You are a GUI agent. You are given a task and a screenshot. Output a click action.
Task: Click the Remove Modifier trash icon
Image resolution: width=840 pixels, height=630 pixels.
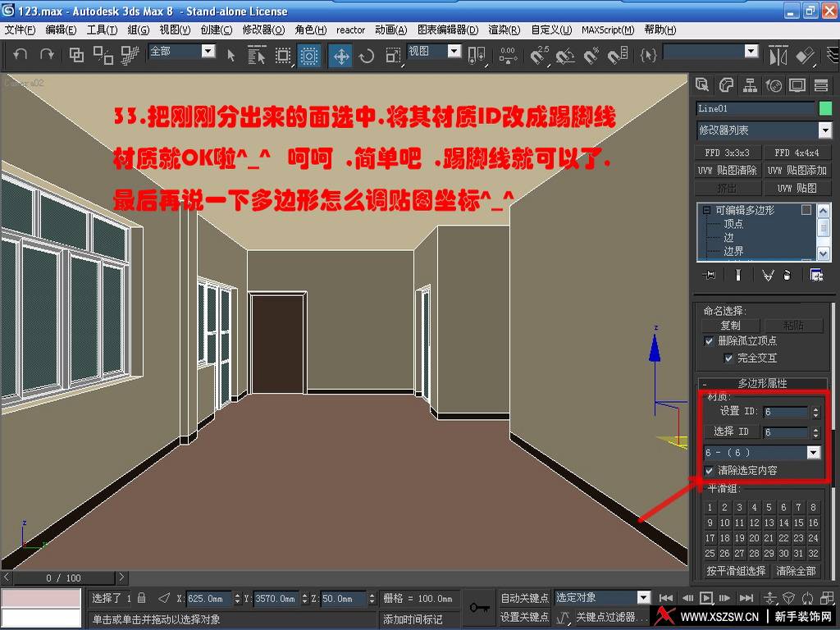787,276
